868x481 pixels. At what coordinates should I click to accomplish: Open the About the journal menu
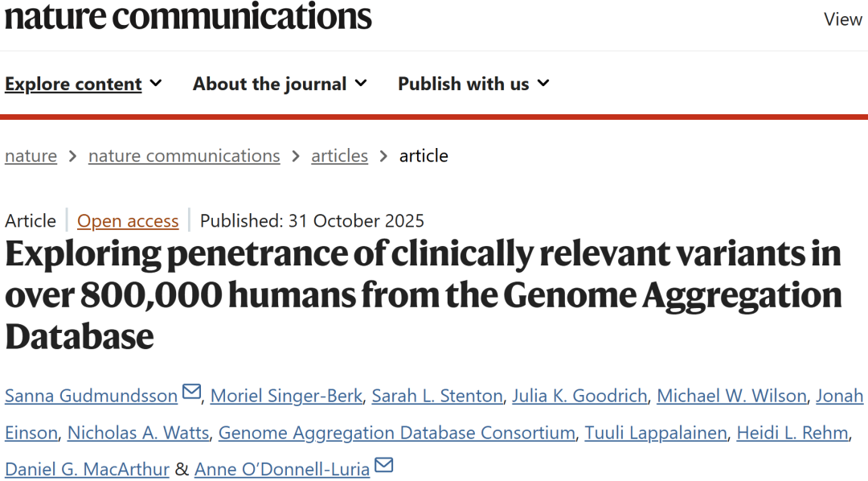(x=280, y=84)
